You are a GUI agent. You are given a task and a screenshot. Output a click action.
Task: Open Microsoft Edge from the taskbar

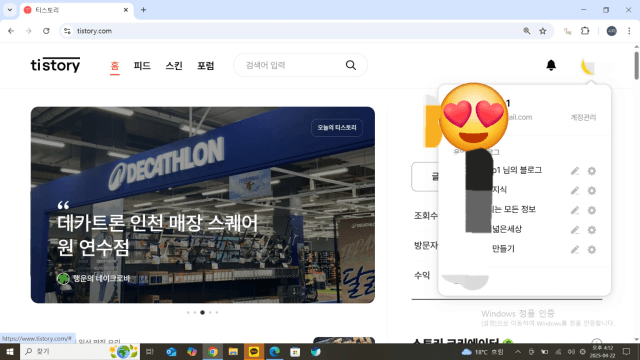coord(274,351)
